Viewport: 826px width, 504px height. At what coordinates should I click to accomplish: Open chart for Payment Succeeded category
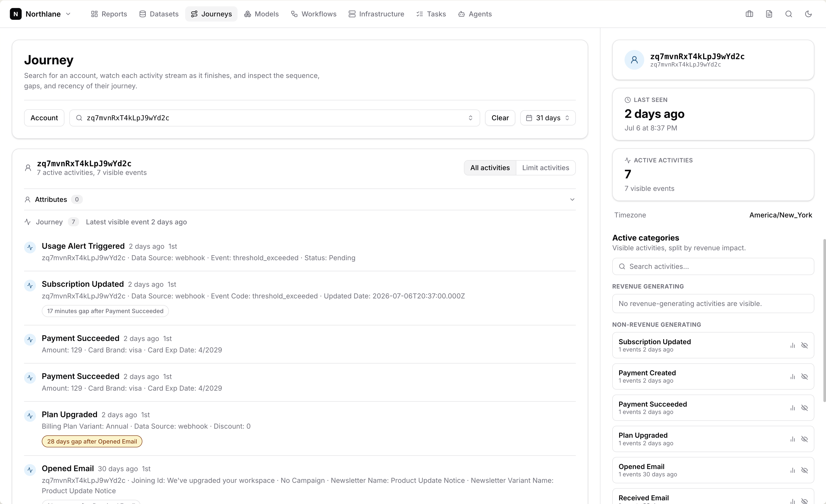[793, 408]
